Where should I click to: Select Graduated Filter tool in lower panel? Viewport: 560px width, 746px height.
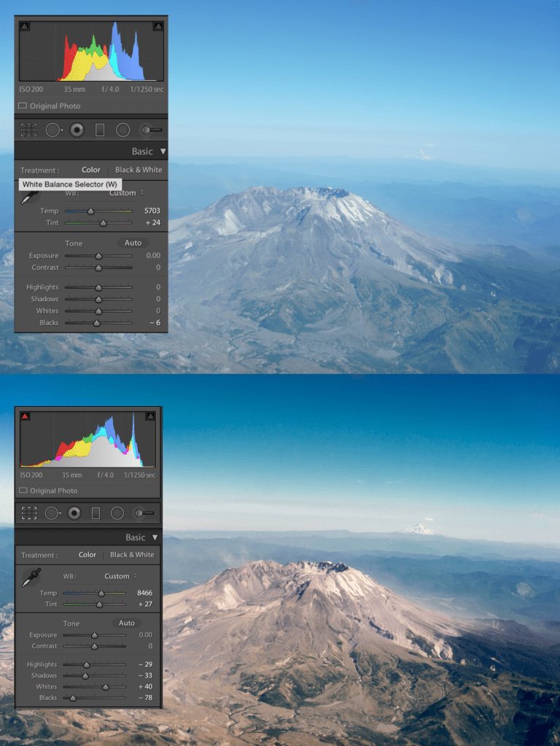(96, 513)
